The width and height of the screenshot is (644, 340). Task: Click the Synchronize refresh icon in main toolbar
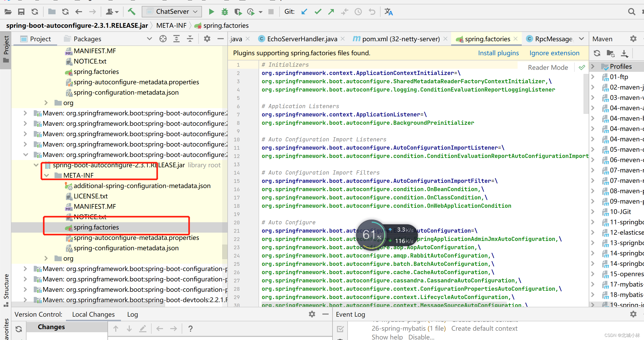coord(35,12)
